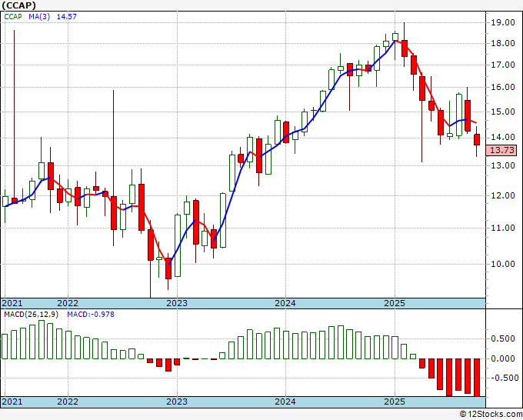Click the 11.00 price axis label

click(x=503, y=228)
